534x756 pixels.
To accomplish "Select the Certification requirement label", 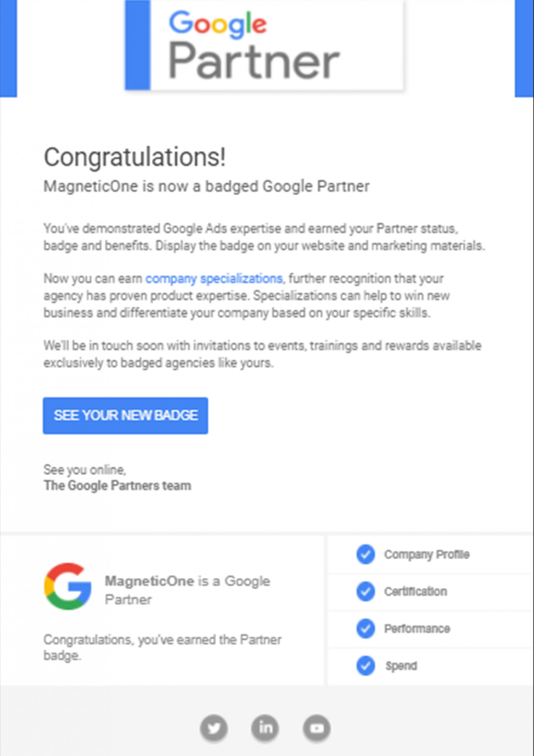I will pyautogui.click(x=416, y=592).
